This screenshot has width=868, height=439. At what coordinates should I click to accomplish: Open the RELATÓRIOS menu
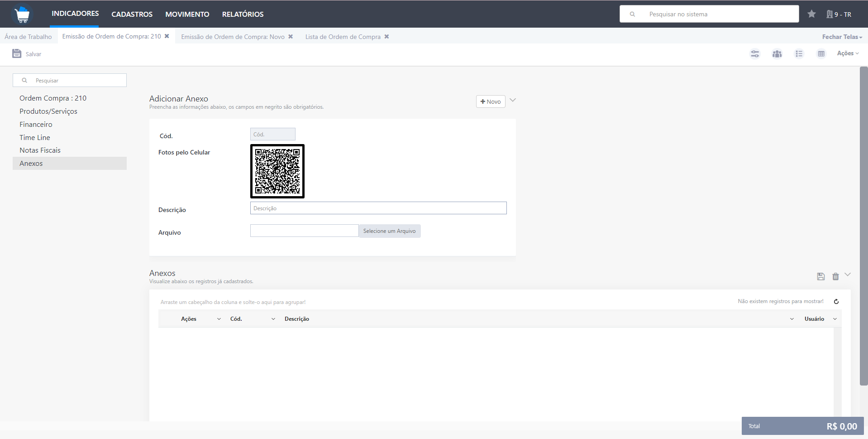click(x=243, y=14)
